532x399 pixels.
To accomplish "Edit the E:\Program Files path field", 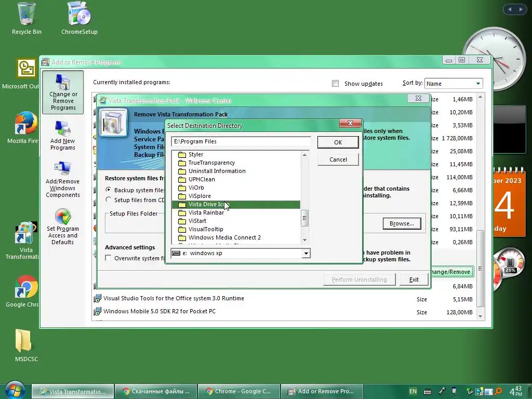I will (x=241, y=141).
